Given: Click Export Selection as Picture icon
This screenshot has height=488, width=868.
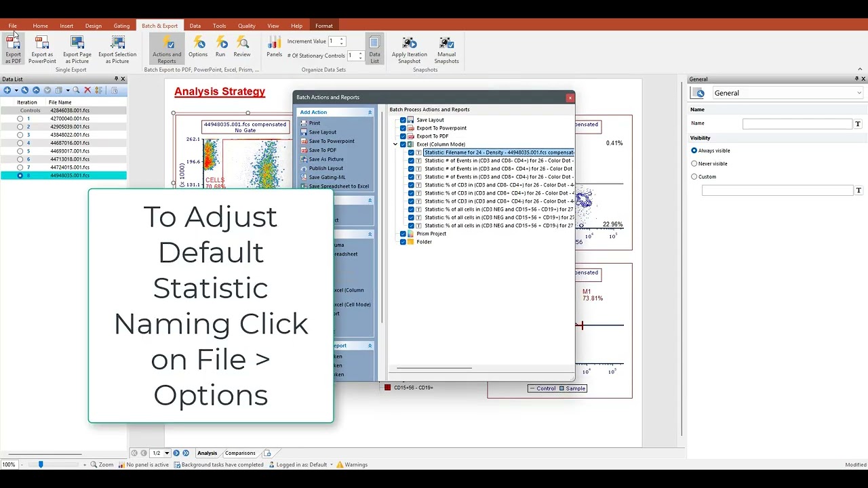Looking at the screenshot, I should tap(117, 50).
